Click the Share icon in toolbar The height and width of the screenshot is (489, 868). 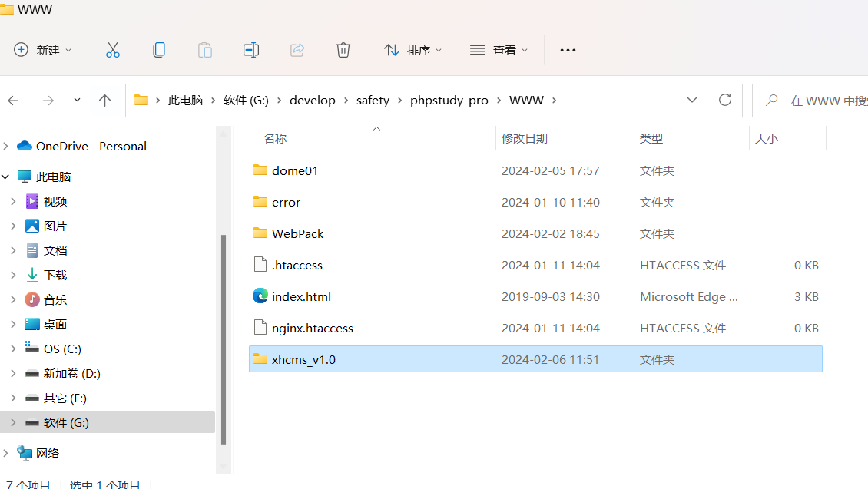[297, 51]
